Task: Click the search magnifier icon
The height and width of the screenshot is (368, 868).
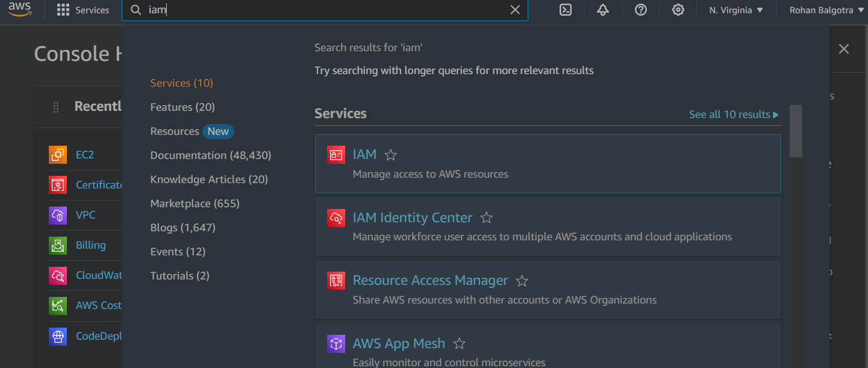Action: [136, 10]
